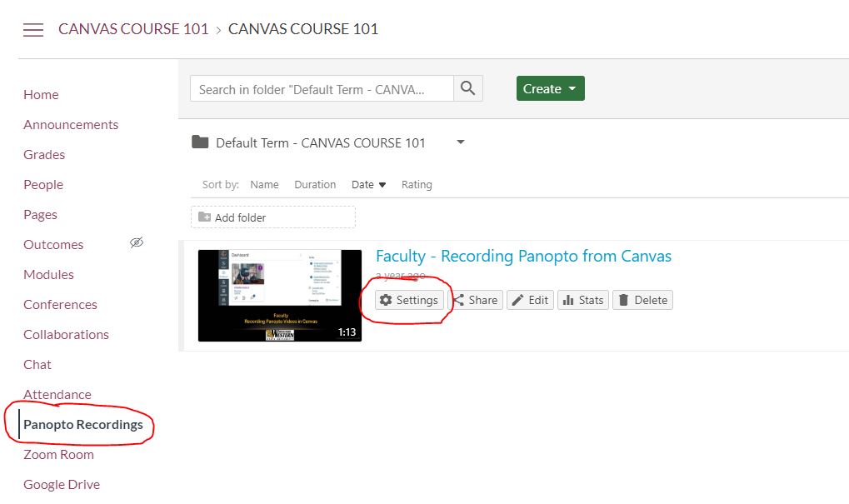Viewport: 849px width, 504px height.
Task: Sort recordings by Duration
Action: (315, 185)
